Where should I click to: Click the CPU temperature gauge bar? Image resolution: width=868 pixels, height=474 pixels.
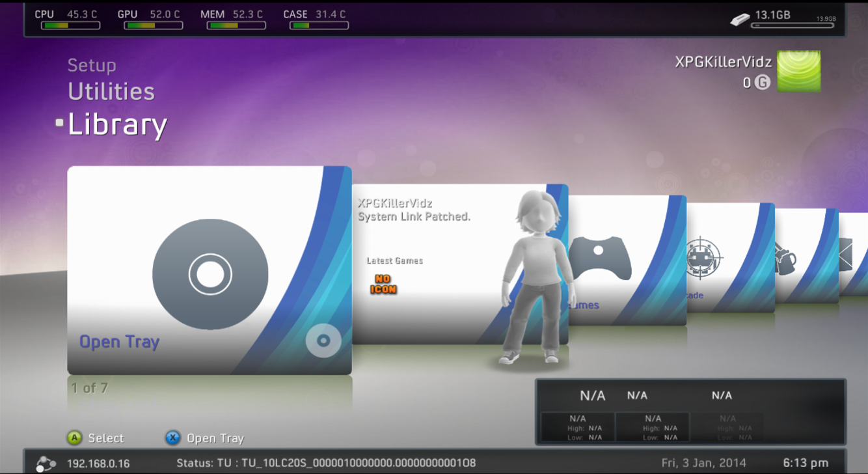pyautogui.click(x=70, y=26)
